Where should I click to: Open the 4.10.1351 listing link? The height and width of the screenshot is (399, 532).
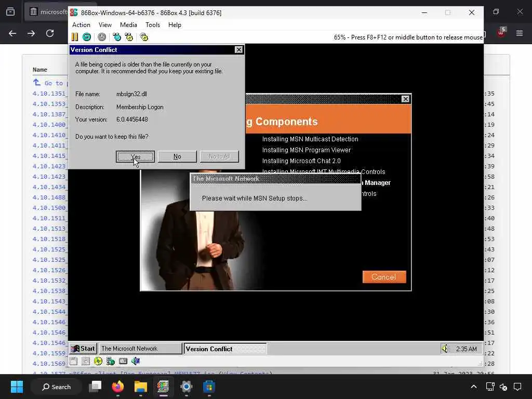[x=49, y=94]
